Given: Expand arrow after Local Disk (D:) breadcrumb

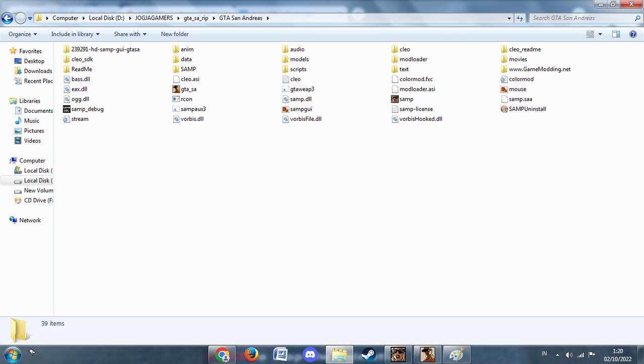Looking at the screenshot, I should click(x=131, y=18).
